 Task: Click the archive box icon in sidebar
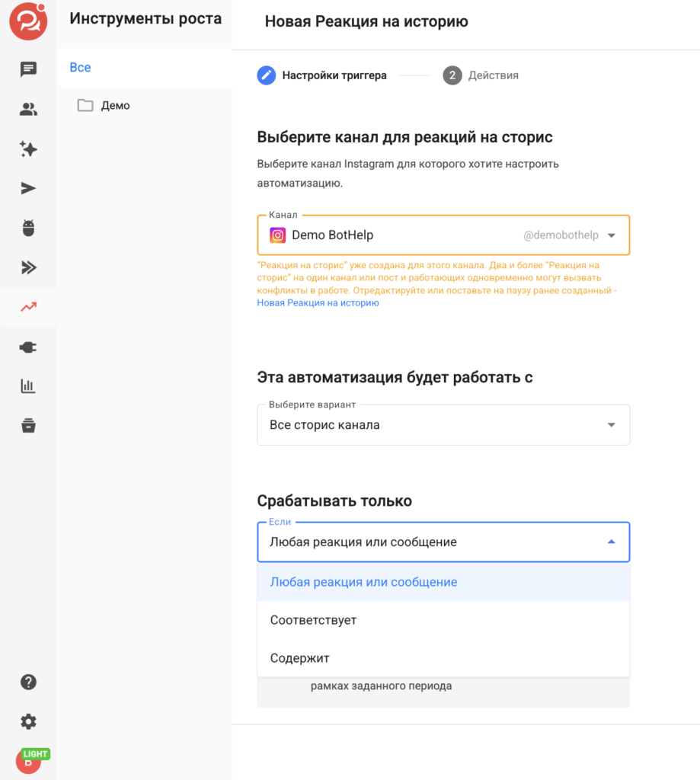click(x=28, y=426)
